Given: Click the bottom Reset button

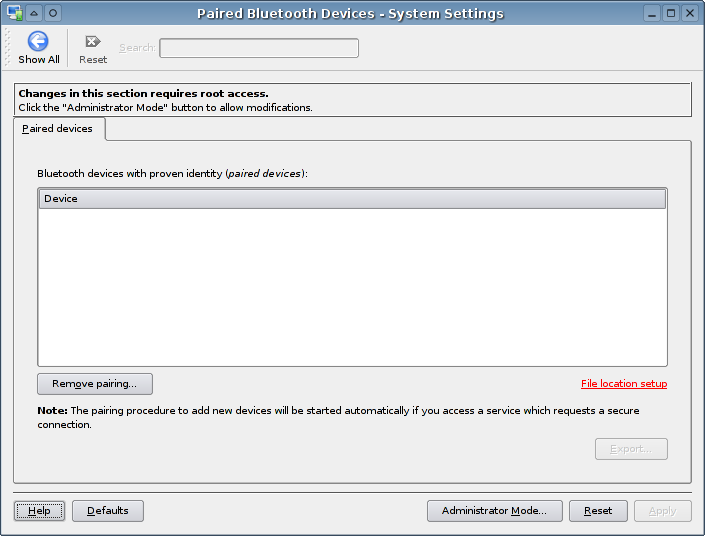Looking at the screenshot, I should [598, 511].
